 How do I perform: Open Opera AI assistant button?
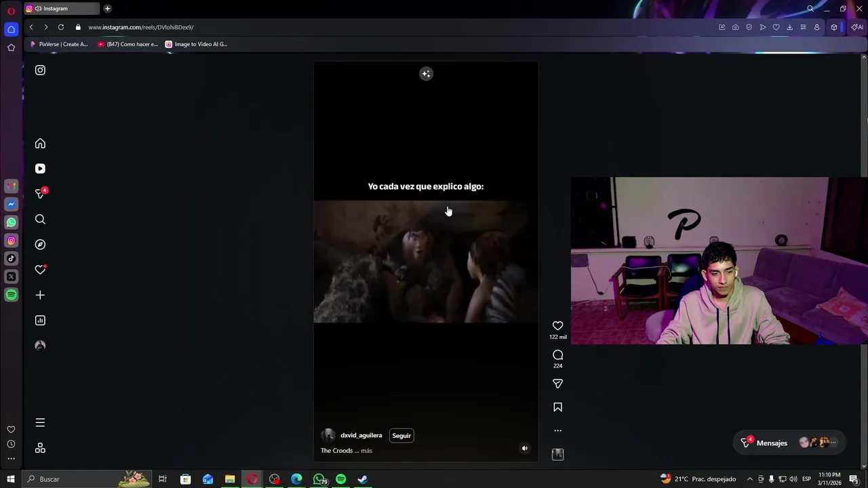(857, 27)
